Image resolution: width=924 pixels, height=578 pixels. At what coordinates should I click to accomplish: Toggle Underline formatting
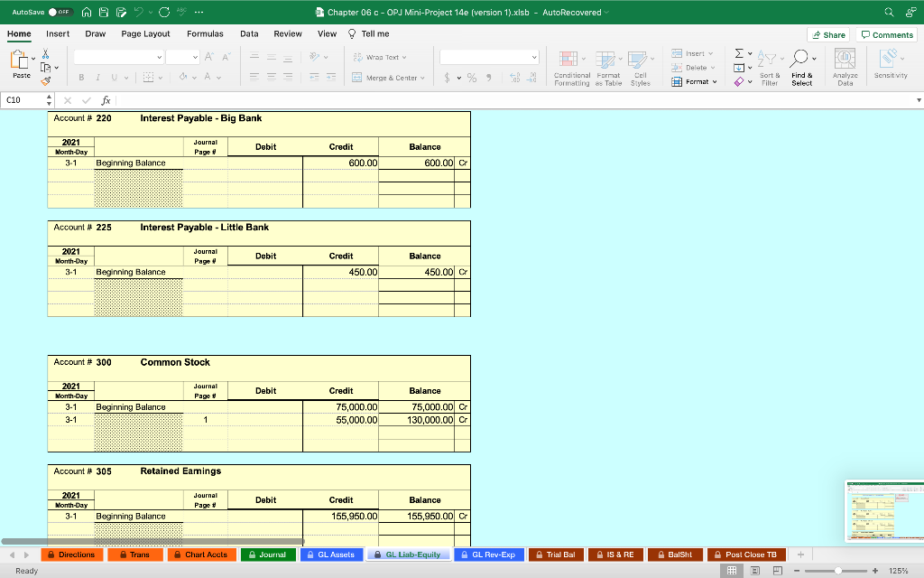[x=115, y=78]
